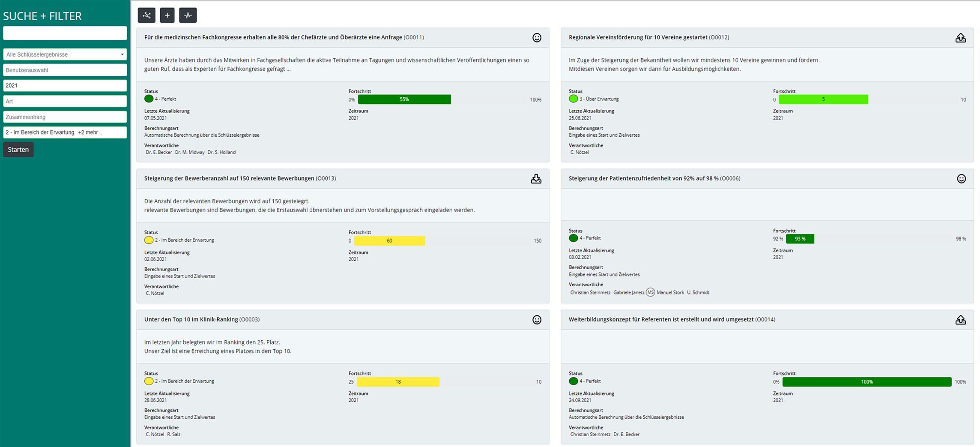Click download tray icon on objective O0013
Viewport: 980px width, 447px height.
point(536,179)
